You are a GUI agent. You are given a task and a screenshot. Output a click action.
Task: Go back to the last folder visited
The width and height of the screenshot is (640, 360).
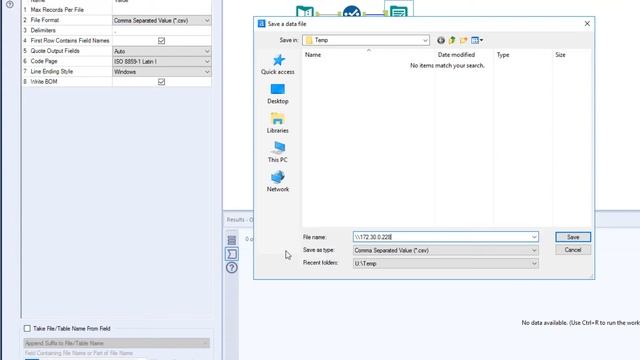click(441, 40)
